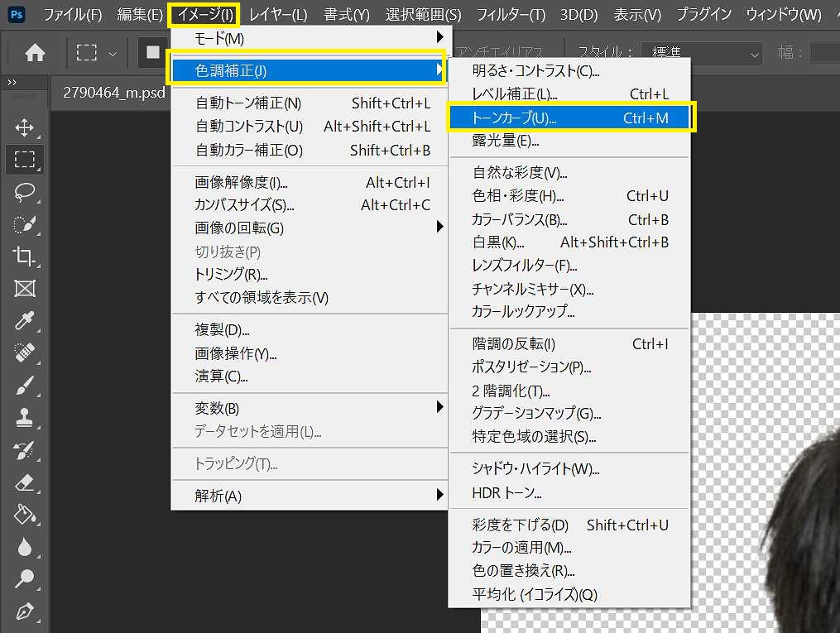The width and height of the screenshot is (840, 633).
Task: Select the Eyedropper tool
Action: pos(25,321)
